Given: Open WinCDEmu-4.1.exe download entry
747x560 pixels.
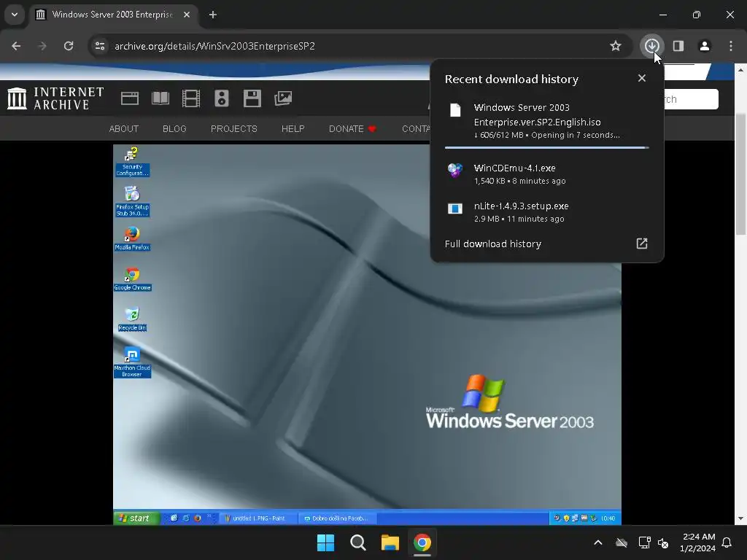Looking at the screenshot, I should [x=546, y=174].
